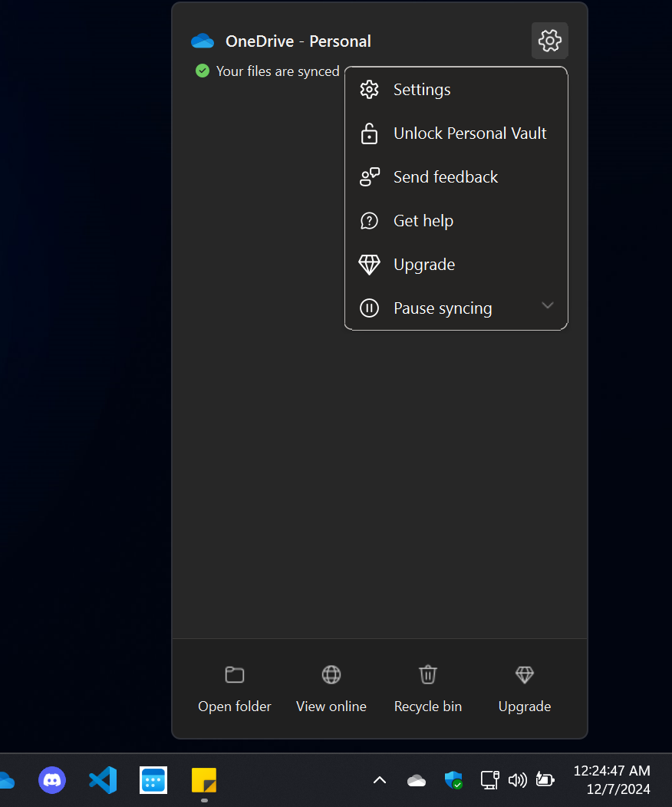
Task: Show hidden tray icons chevron
Action: [x=380, y=780]
